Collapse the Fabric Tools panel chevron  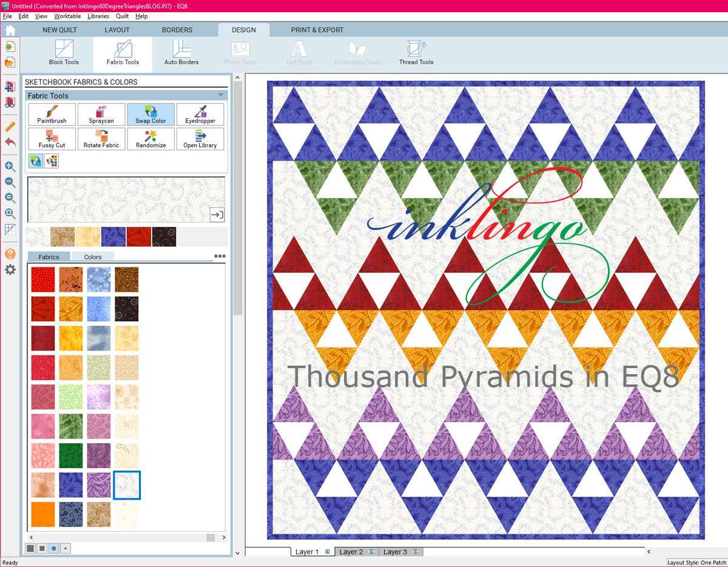[221, 95]
